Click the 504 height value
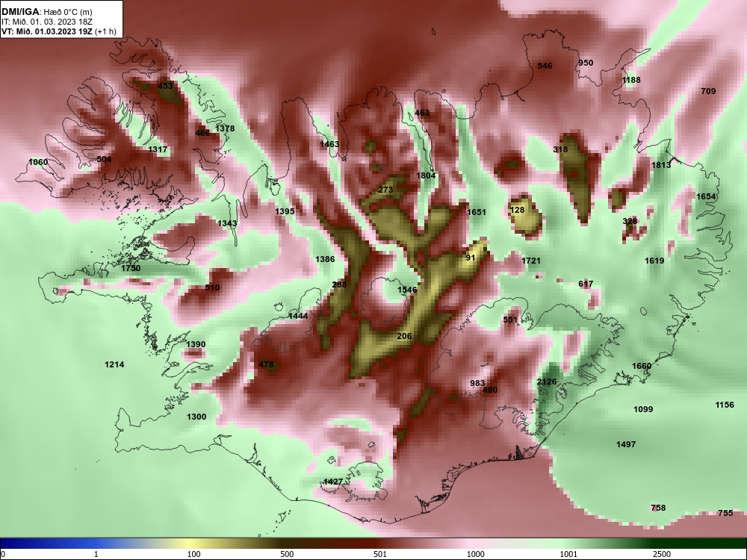 [104, 159]
